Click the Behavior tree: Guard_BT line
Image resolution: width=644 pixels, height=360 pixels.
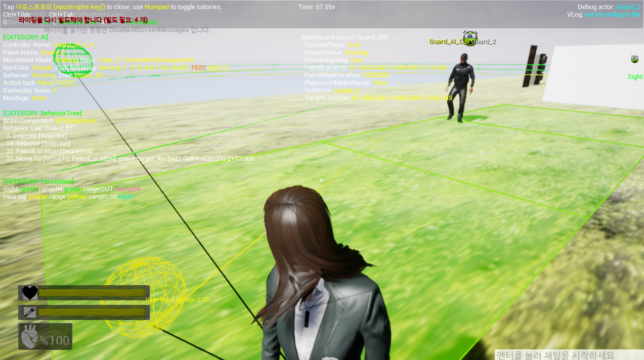point(38,128)
